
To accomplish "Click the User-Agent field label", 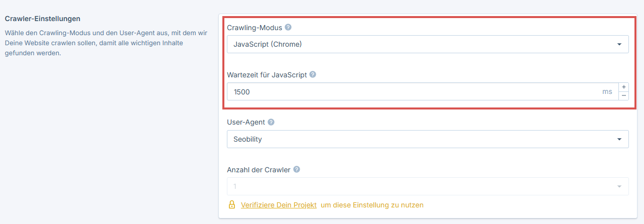I will tap(246, 122).
